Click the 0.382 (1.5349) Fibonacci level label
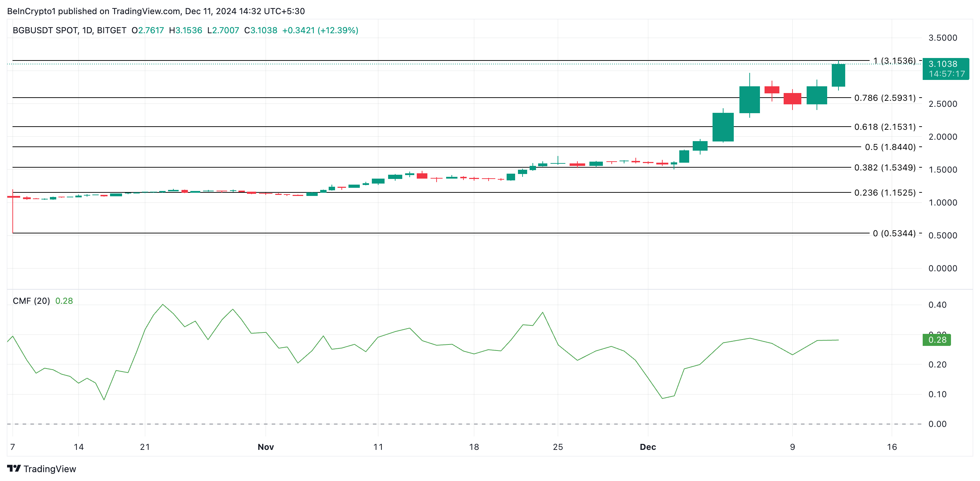This screenshot has height=481, width=980. (x=884, y=167)
